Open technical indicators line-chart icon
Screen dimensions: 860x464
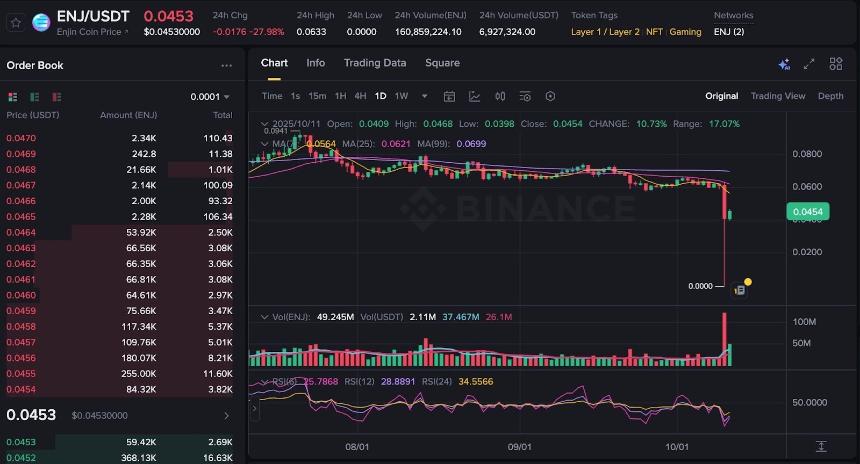tap(474, 96)
